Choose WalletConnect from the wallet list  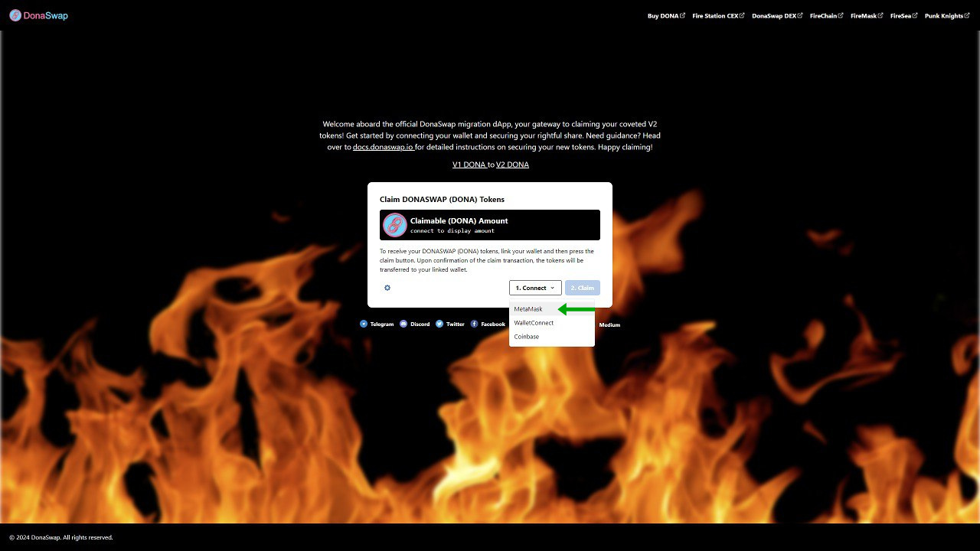coord(552,323)
